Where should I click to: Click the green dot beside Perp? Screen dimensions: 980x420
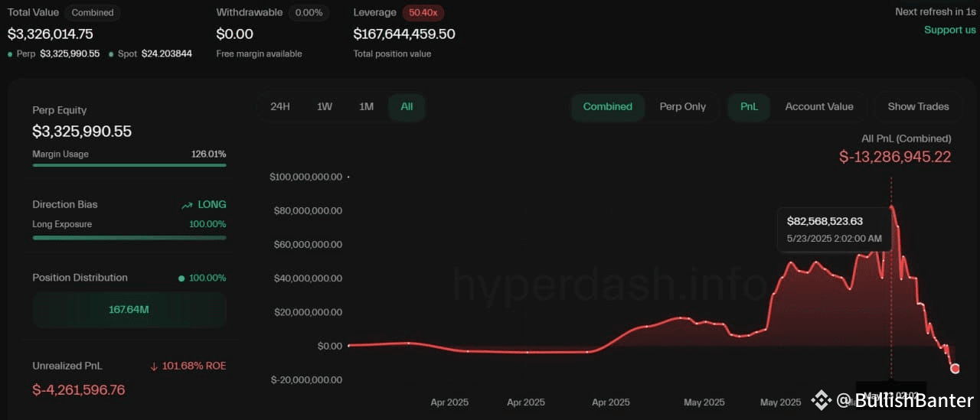(10, 54)
